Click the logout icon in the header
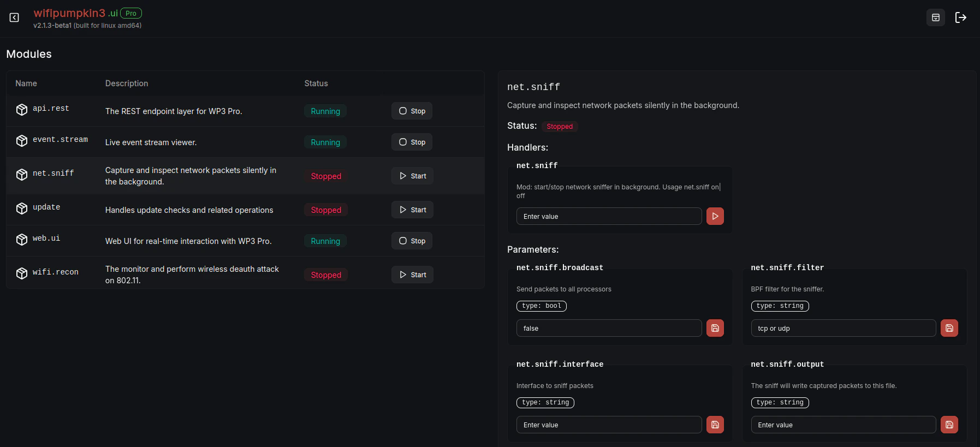980x447 pixels. point(961,17)
